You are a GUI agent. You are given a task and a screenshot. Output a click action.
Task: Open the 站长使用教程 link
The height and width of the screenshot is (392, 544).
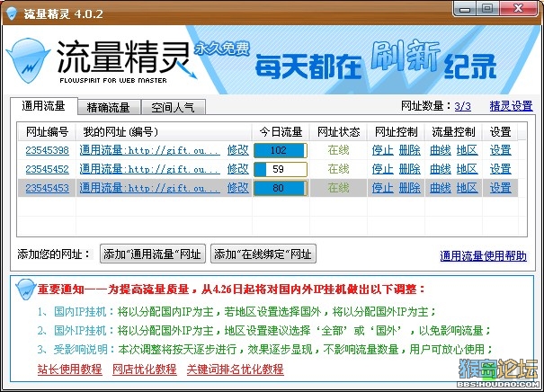pyautogui.click(x=70, y=370)
